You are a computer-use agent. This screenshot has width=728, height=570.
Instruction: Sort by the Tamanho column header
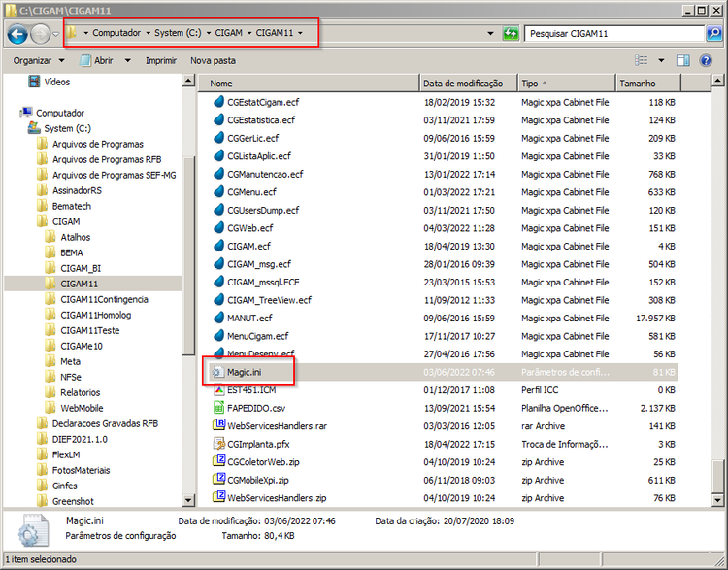[x=648, y=84]
